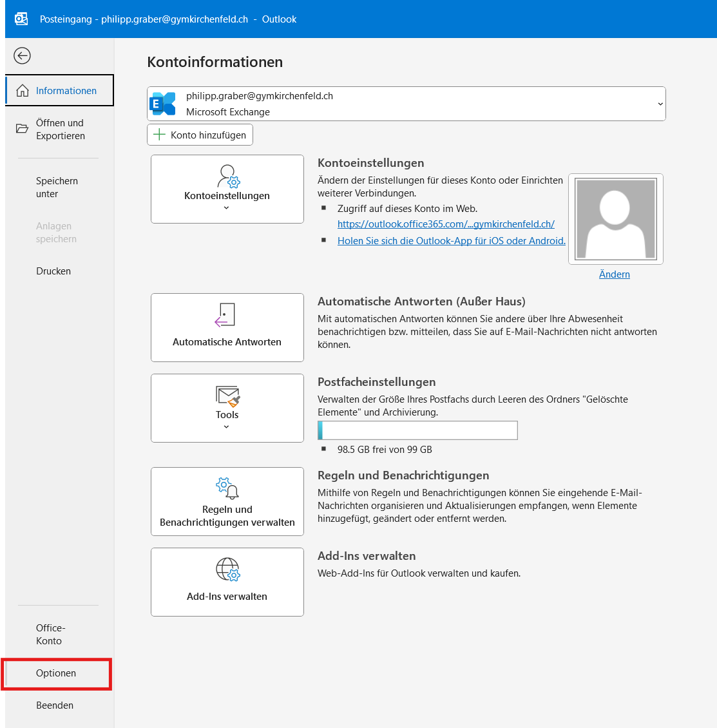The width and height of the screenshot is (717, 728).
Task: Open Optionen in the sidebar
Action: pyautogui.click(x=56, y=673)
